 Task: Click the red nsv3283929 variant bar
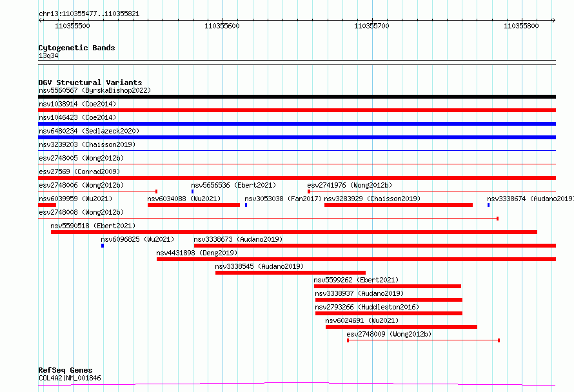[399, 205]
